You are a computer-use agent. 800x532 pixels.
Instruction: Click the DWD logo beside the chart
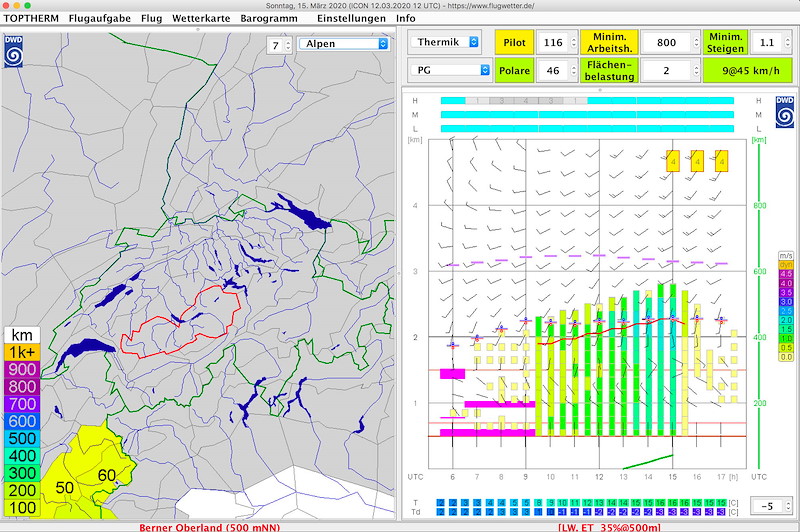(x=785, y=111)
